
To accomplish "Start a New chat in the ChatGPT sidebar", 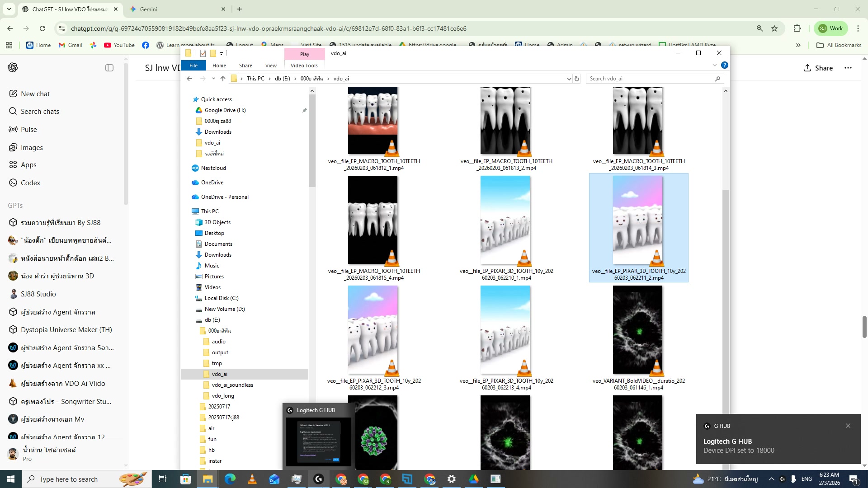I will (x=36, y=94).
